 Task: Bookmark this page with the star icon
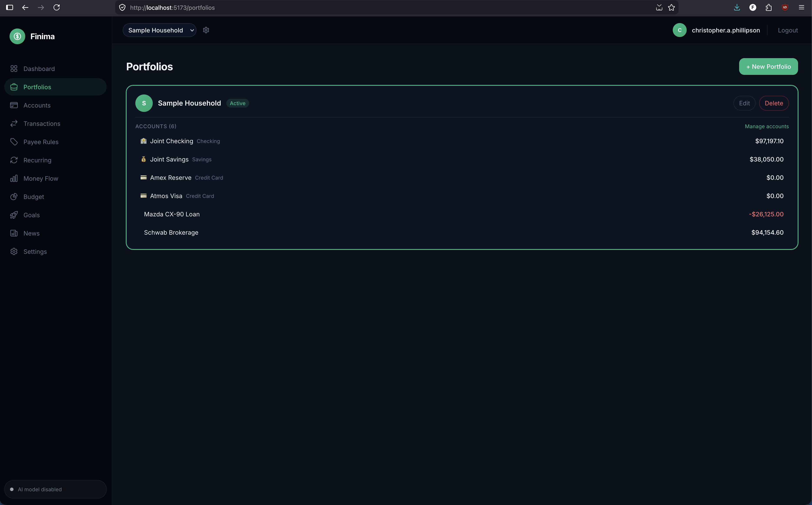tap(671, 7)
